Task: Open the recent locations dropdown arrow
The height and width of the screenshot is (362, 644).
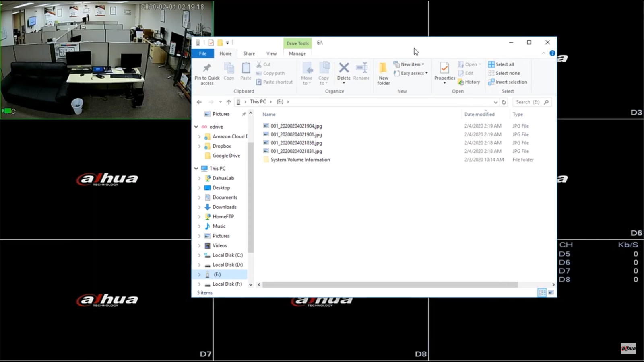Action: click(220, 102)
